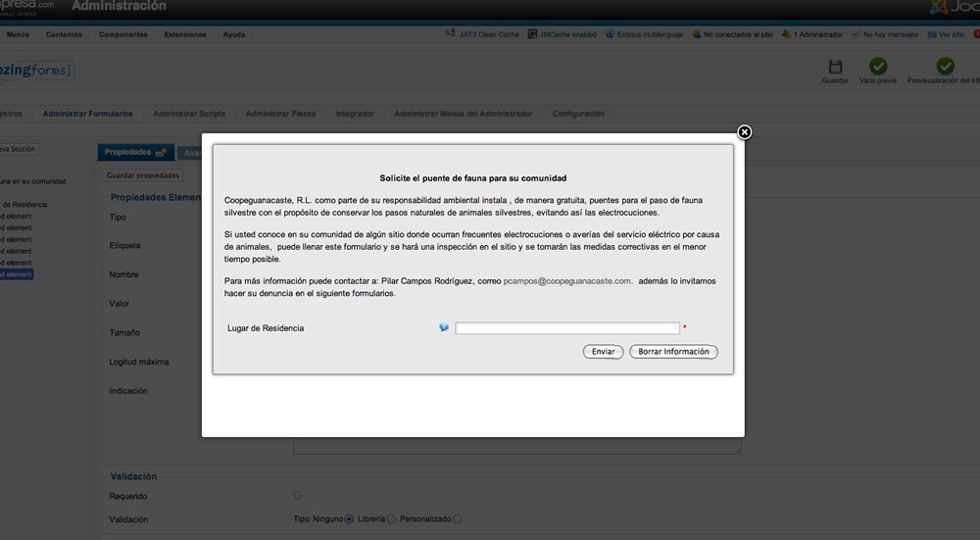Click JAT3 Clean Cache icon
Viewport: 980px width, 540px height.
(451, 33)
